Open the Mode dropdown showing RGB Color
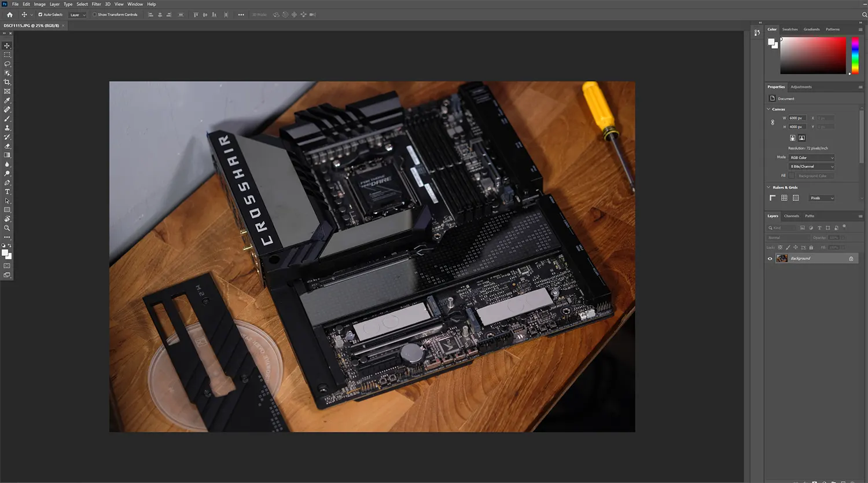Screen dimensions: 868x483 pyautogui.click(x=812, y=157)
